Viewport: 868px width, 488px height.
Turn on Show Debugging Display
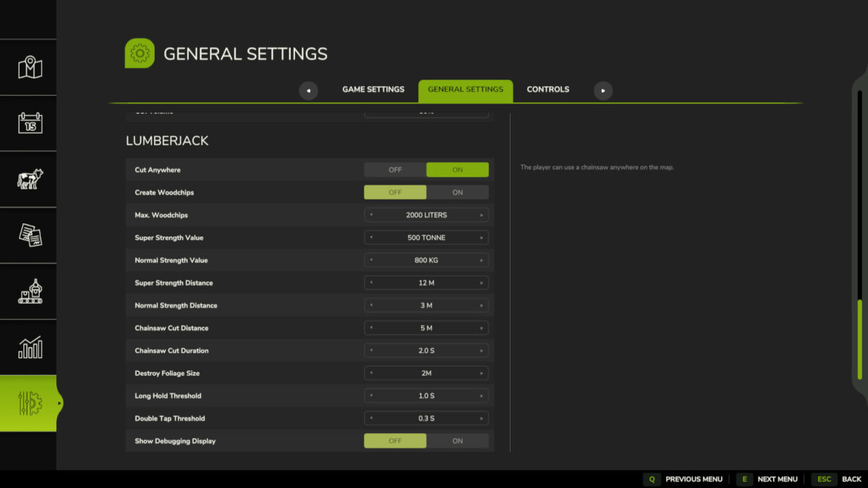[x=457, y=440]
